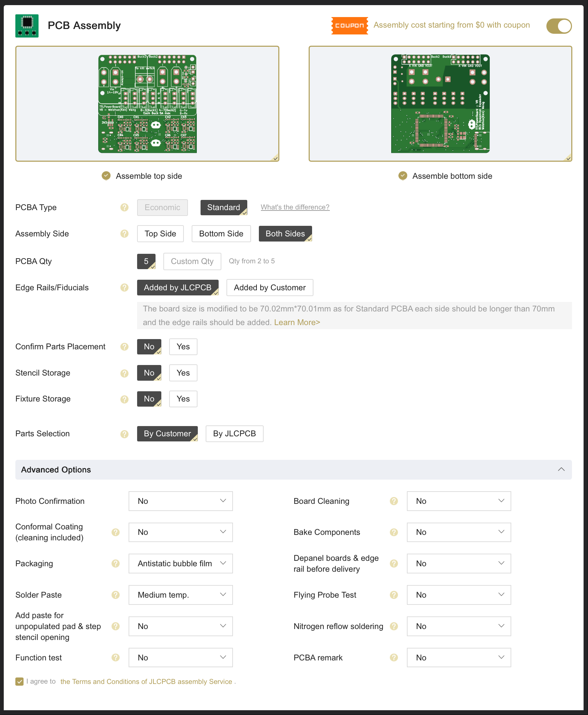Click Parts Selection question mark icon
Viewport: 588px width, 715px height.
(x=124, y=434)
